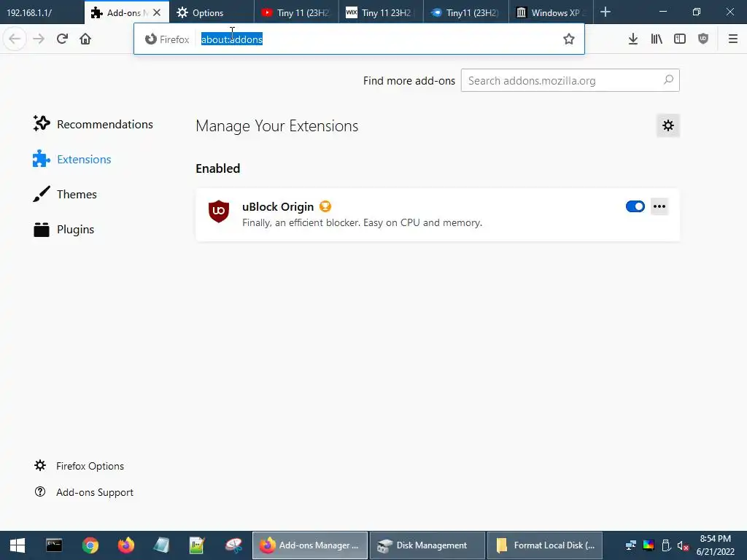Switch to the Options tab
This screenshot has width=747, height=560.
[212, 12]
